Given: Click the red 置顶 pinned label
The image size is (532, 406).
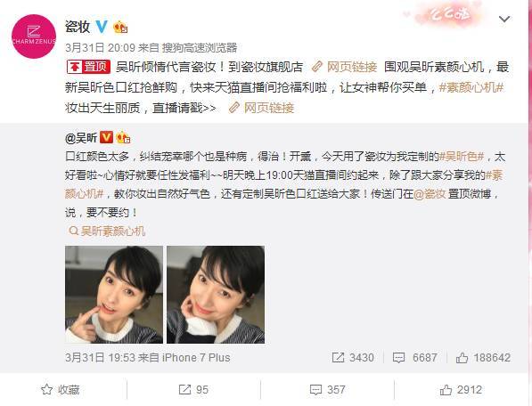Looking at the screenshot, I should pos(88,67).
